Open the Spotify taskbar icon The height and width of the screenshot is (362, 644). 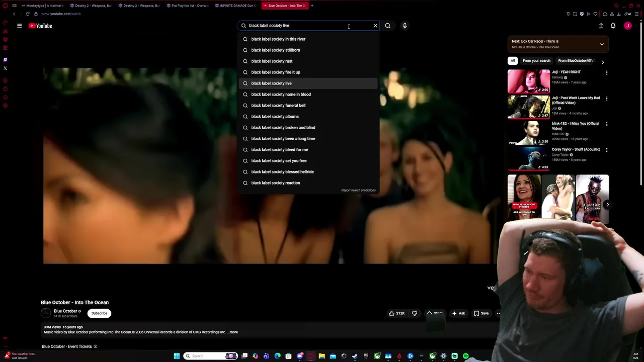pos(465,356)
